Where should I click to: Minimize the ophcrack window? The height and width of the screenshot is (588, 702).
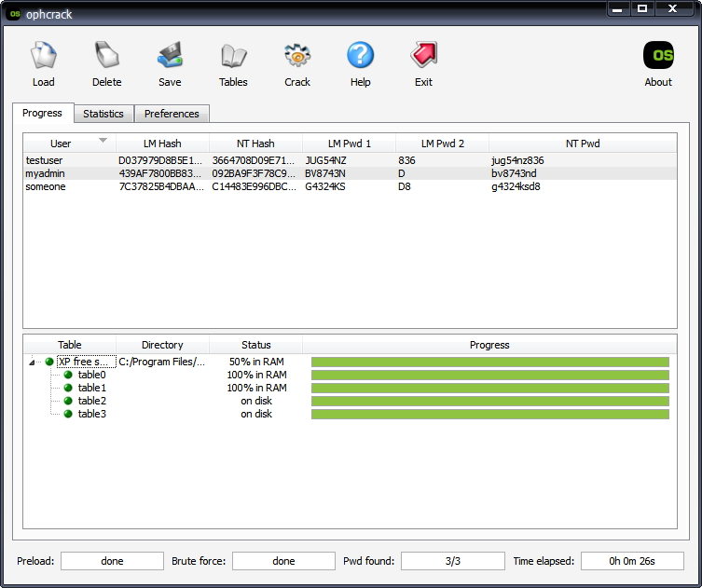click(618, 8)
